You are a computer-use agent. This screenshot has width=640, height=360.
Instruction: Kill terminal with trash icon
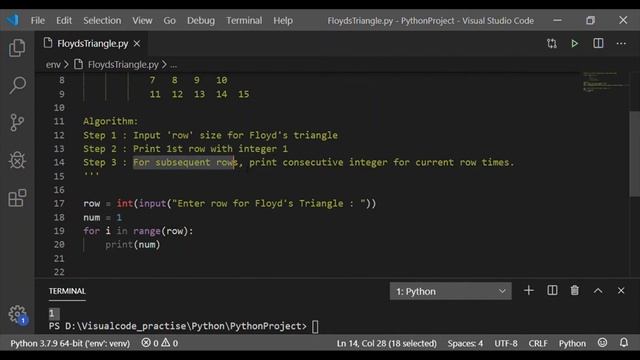[x=575, y=291]
